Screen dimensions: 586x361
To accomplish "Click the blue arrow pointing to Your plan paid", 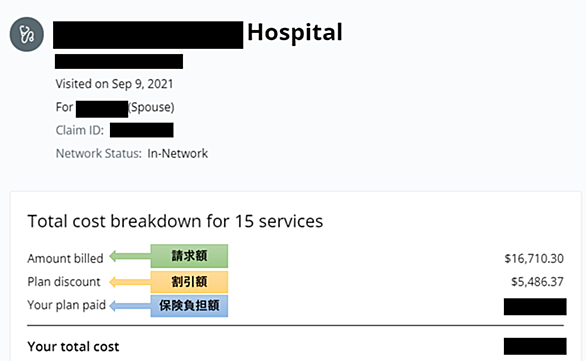I will [130, 306].
